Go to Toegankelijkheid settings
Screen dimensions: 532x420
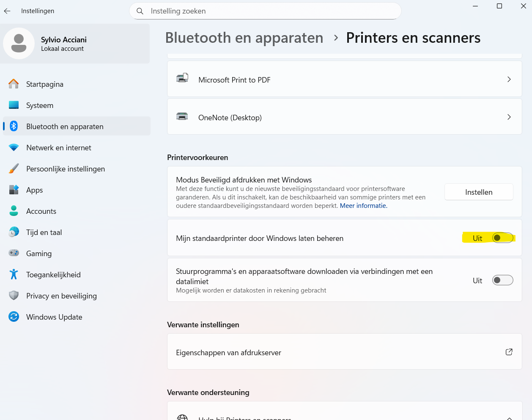tap(77, 274)
